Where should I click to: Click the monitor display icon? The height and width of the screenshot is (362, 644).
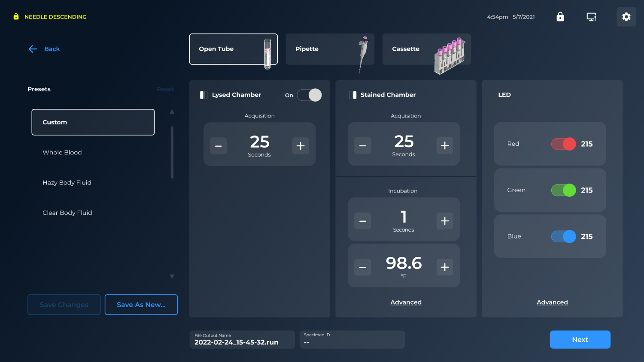(x=591, y=17)
